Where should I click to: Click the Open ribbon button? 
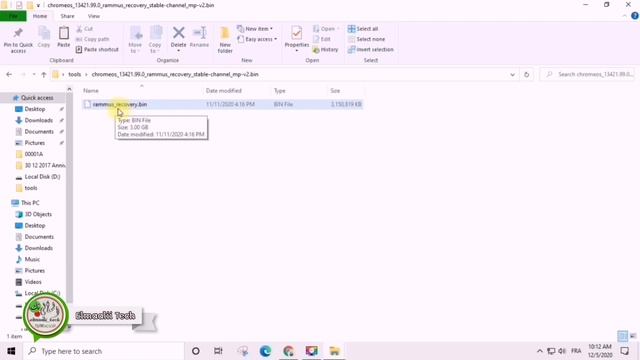coord(326,29)
